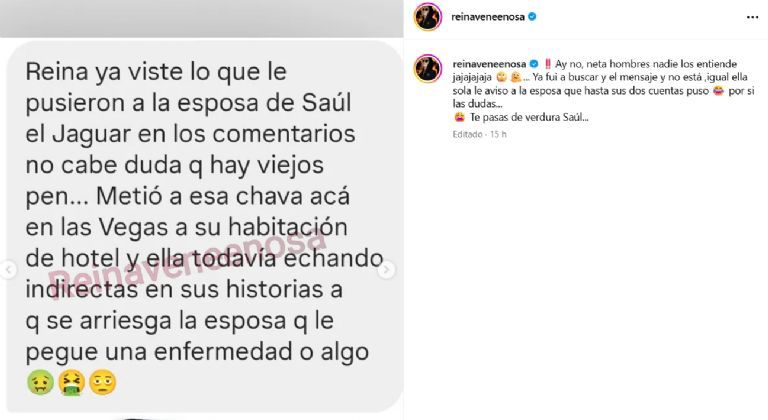
Task: Click emoji before 'Te pasas de verdura'
Action: tap(459, 118)
